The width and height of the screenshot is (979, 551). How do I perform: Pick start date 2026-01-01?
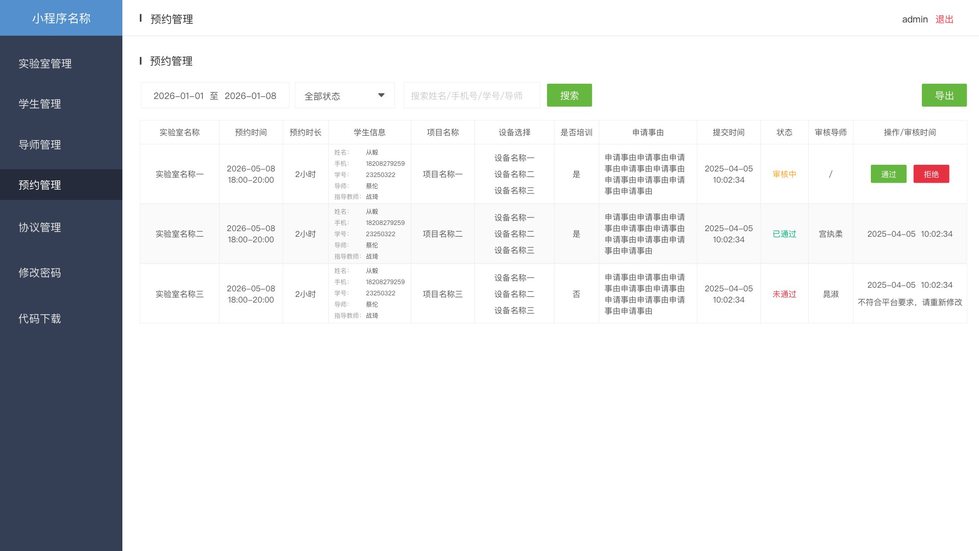tap(179, 95)
